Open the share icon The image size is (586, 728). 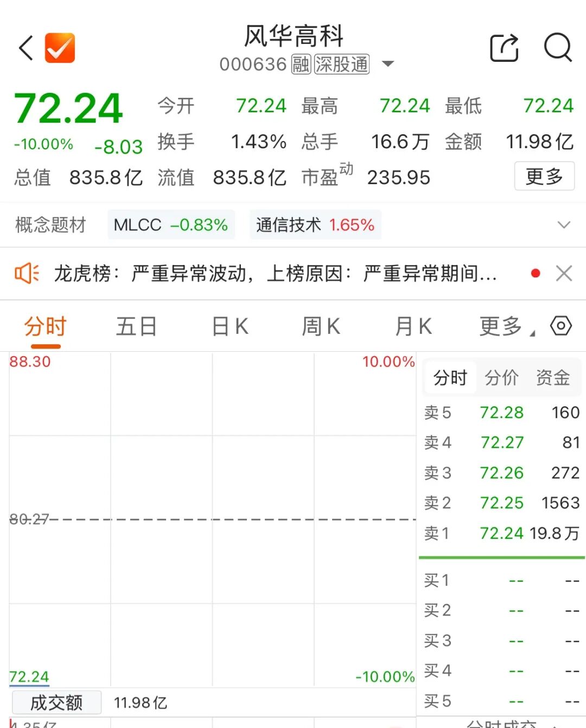(505, 48)
